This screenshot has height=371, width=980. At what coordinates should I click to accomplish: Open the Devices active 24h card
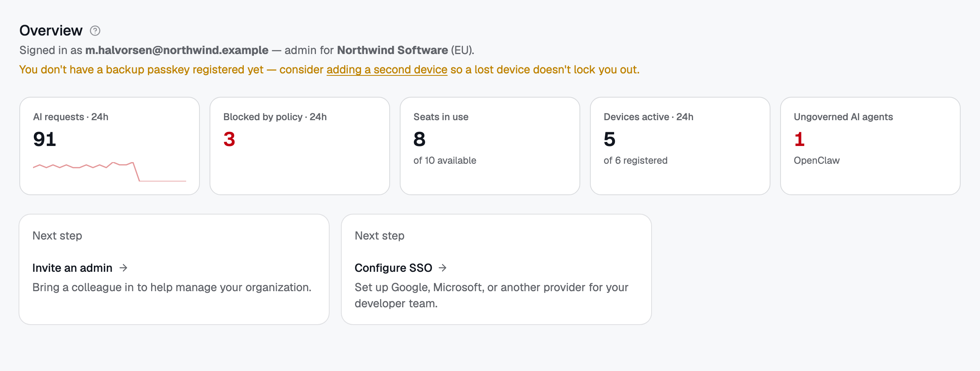click(x=680, y=146)
